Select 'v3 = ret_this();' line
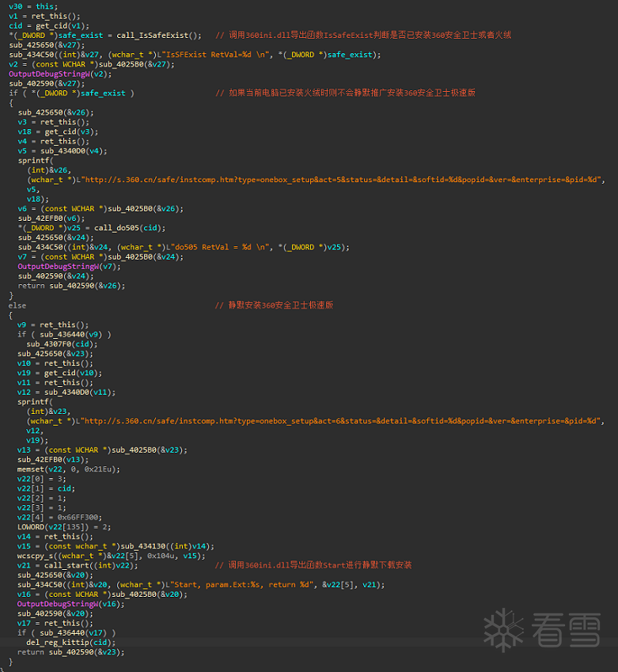This screenshot has width=618, height=672. coord(54,122)
